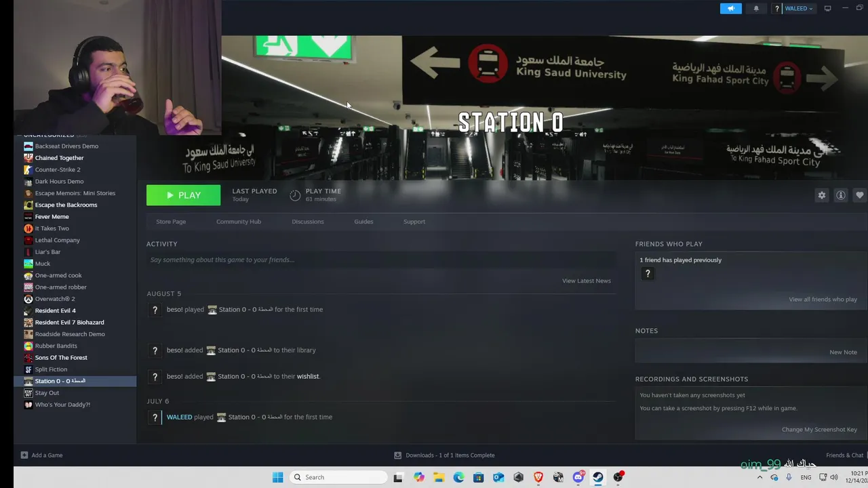This screenshot has height=488, width=868.
Task: Click the tray microphone icon
Action: pos(789,477)
